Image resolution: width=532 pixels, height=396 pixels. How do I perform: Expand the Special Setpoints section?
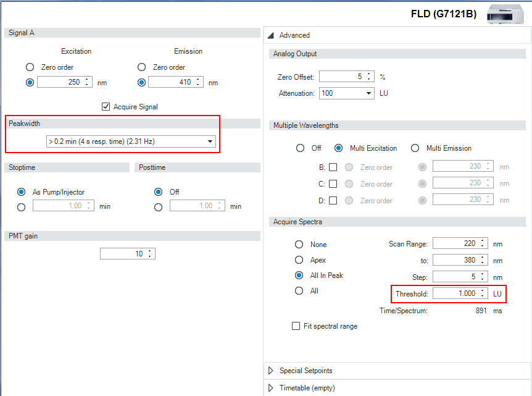271,371
